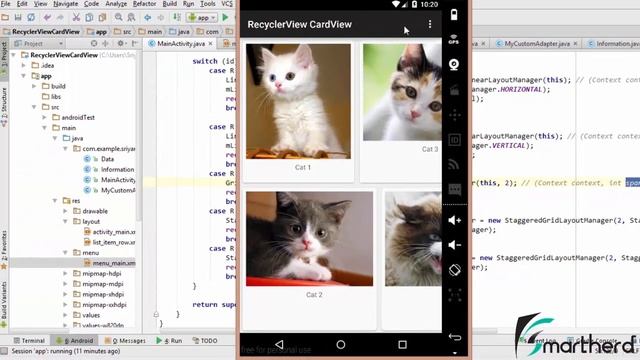Expand the build folder

tap(34, 86)
